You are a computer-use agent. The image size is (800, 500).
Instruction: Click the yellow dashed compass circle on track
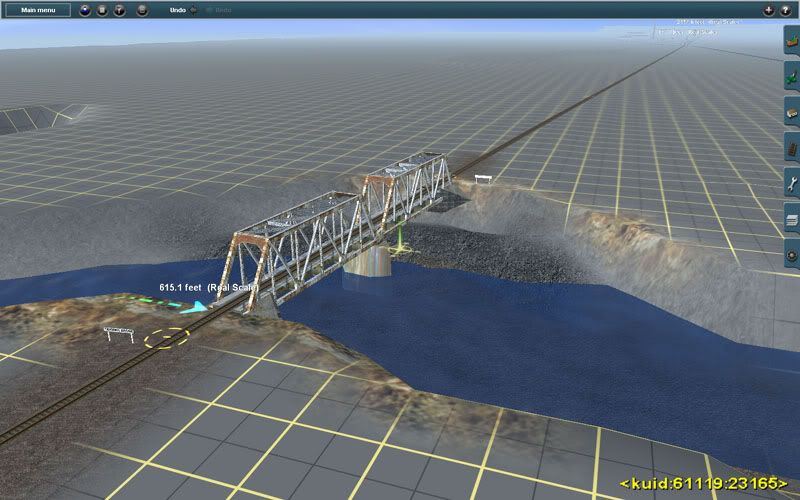165,337
